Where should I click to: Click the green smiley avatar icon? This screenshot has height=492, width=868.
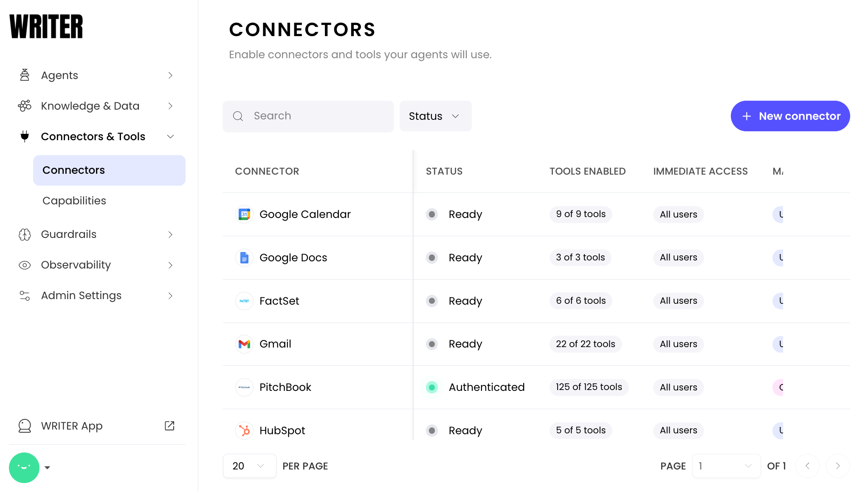point(24,467)
